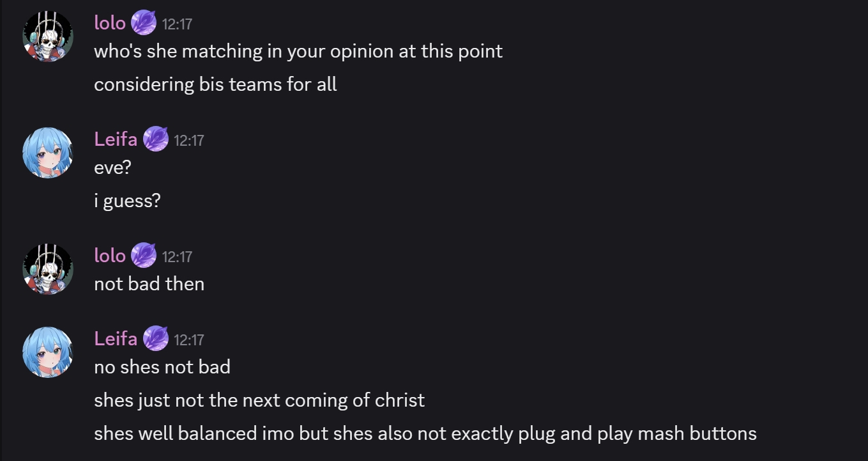Screen dimensions: 868x461
Task: Select the message 'not bad then'
Action: (x=149, y=284)
